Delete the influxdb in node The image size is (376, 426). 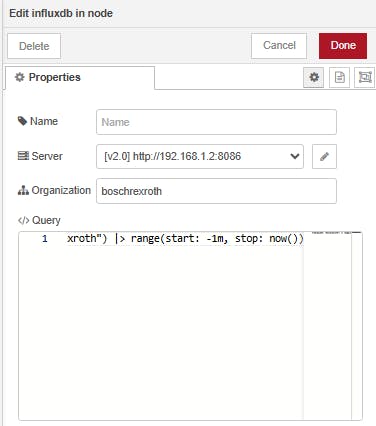coord(34,46)
